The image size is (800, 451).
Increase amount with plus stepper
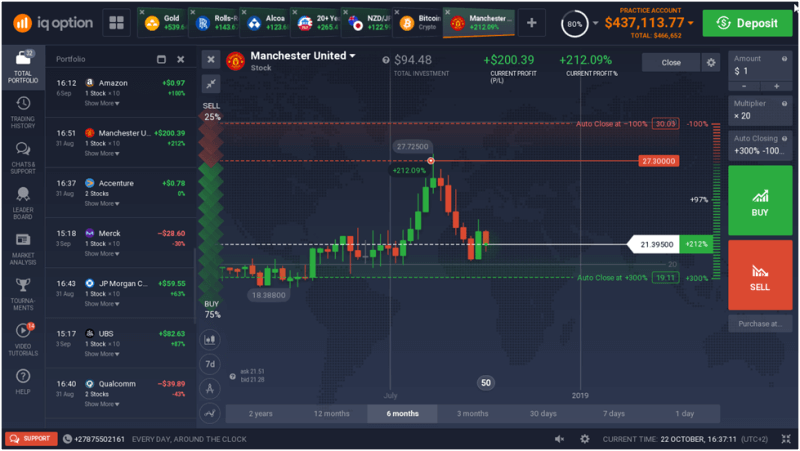[x=776, y=86]
